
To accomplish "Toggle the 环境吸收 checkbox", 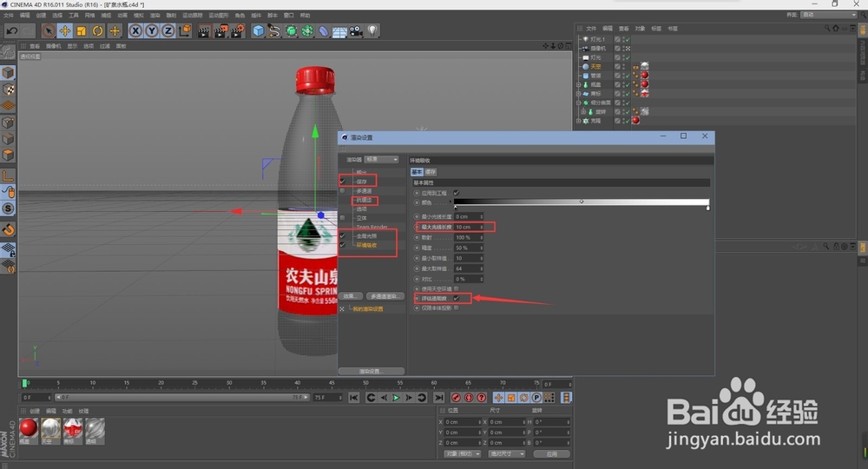I will pos(342,245).
